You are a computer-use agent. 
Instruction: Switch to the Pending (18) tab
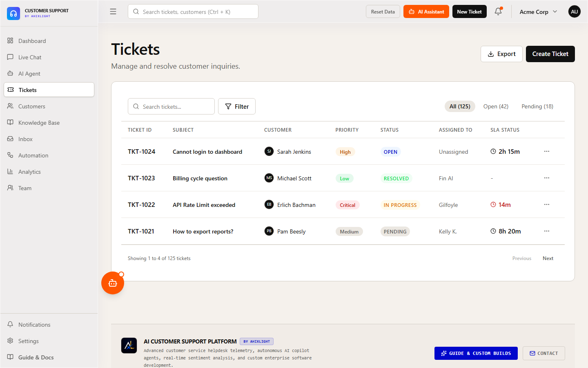click(537, 106)
